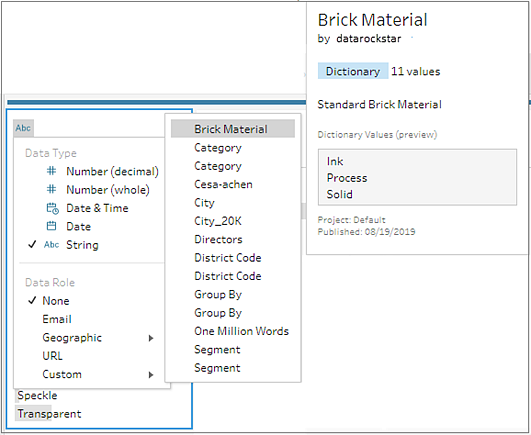The width and height of the screenshot is (531, 435).
Task: Open the datarockstar author link
Action: 369,39
